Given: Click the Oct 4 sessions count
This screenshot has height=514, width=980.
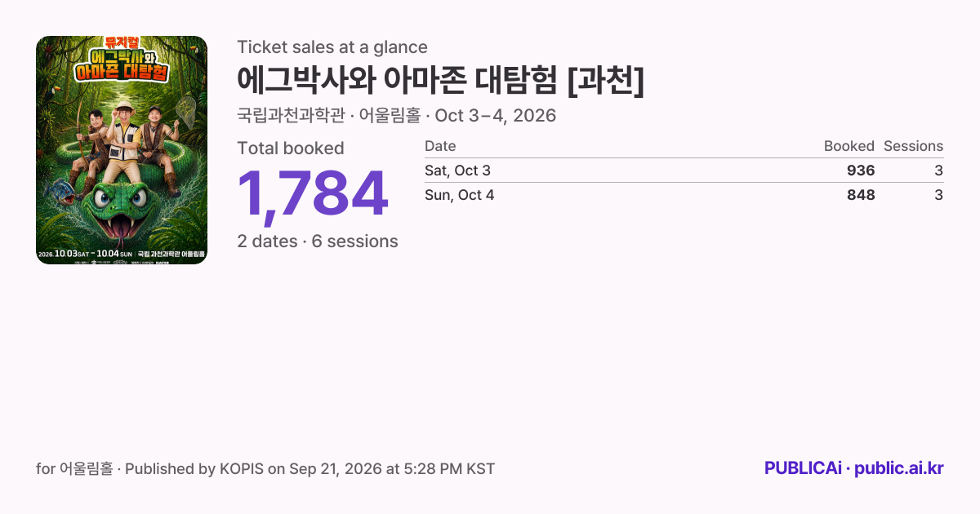Looking at the screenshot, I should coord(938,195).
